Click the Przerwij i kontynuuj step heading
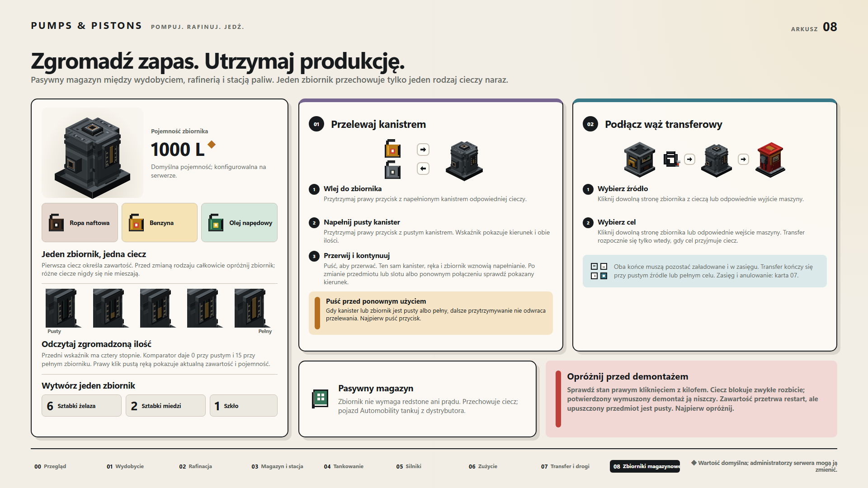Screen dimensions: 868x488 tap(357, 256)
